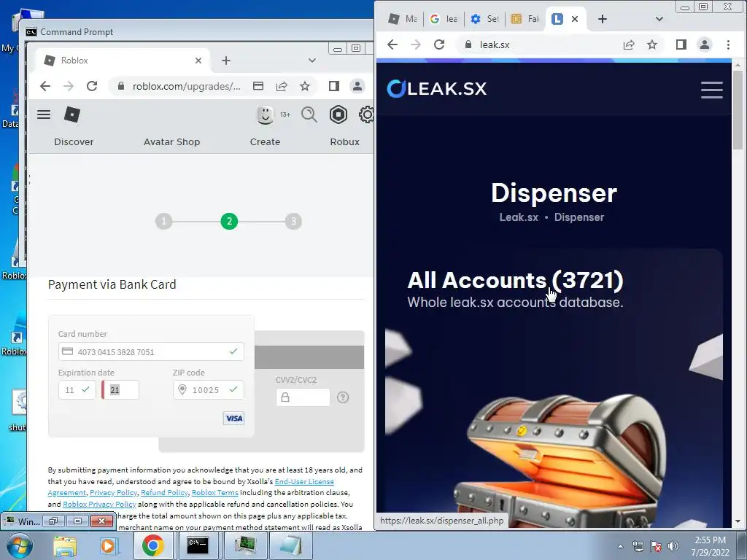Toggle side panel in Roblox browser window

coord(334,86)
